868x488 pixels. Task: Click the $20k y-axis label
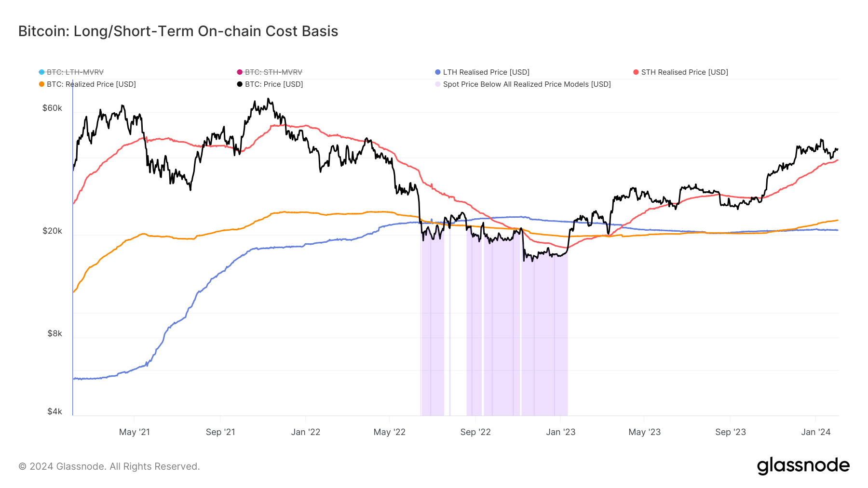point(52,231)
